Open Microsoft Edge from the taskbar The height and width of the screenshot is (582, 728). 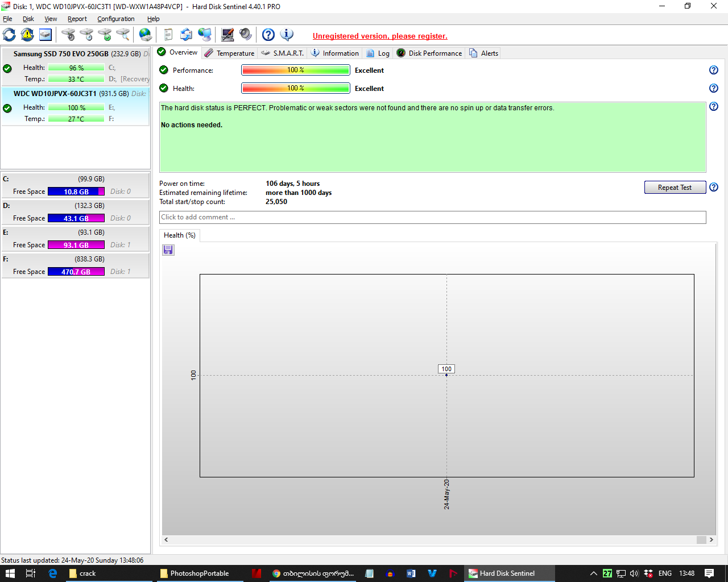(x=52, y=573)
